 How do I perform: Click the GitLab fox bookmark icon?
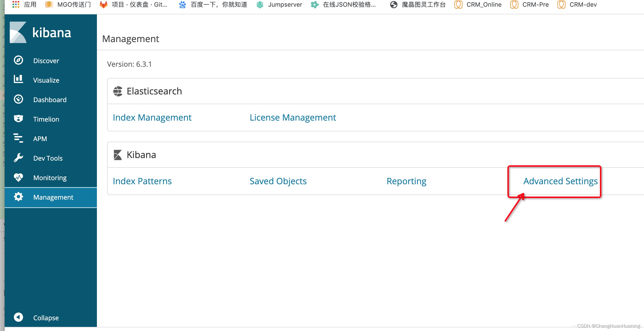coord(104,5)
